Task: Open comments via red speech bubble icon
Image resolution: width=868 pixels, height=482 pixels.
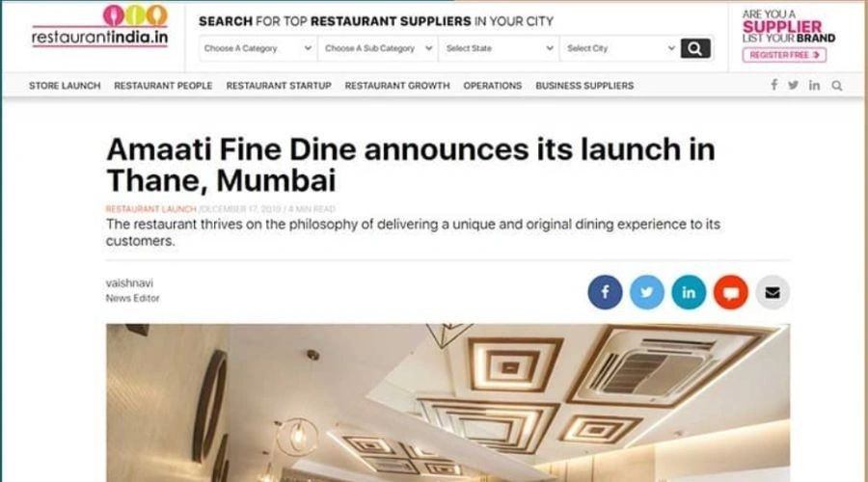Action: pyautogui.click(x=731, y=292)
